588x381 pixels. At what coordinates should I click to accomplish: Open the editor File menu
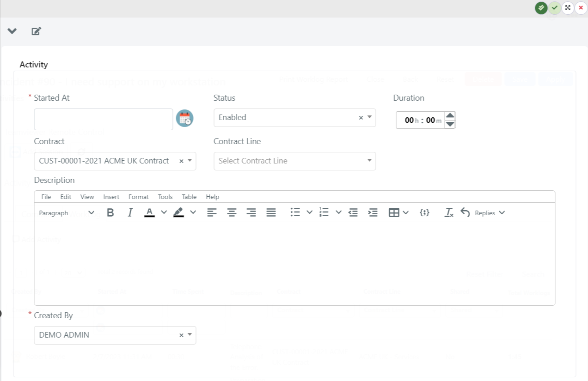pos(46,197)
